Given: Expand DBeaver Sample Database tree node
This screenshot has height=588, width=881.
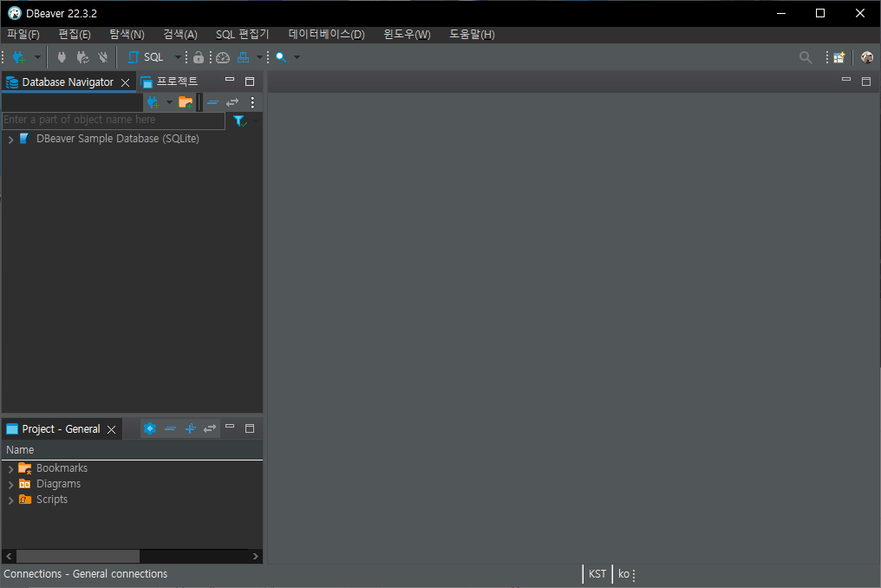Looking at the screenshot, I should [x=10, y=140].
